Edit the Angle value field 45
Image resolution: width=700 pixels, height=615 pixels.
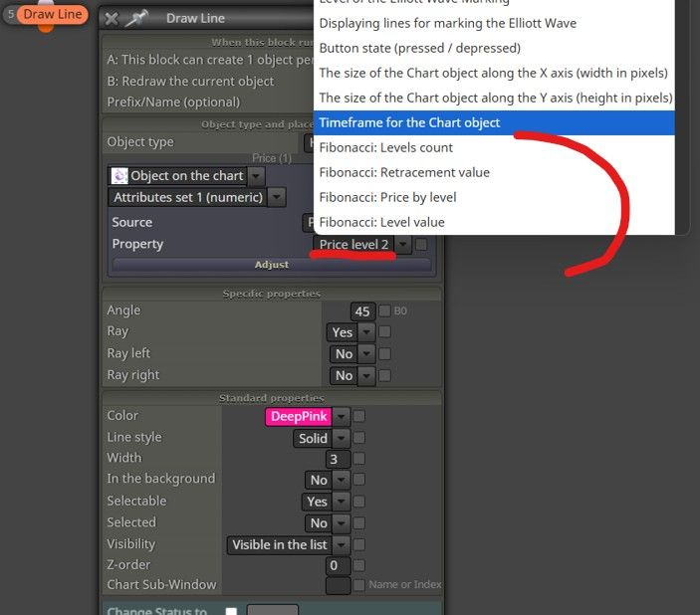[x=362, y=311]
